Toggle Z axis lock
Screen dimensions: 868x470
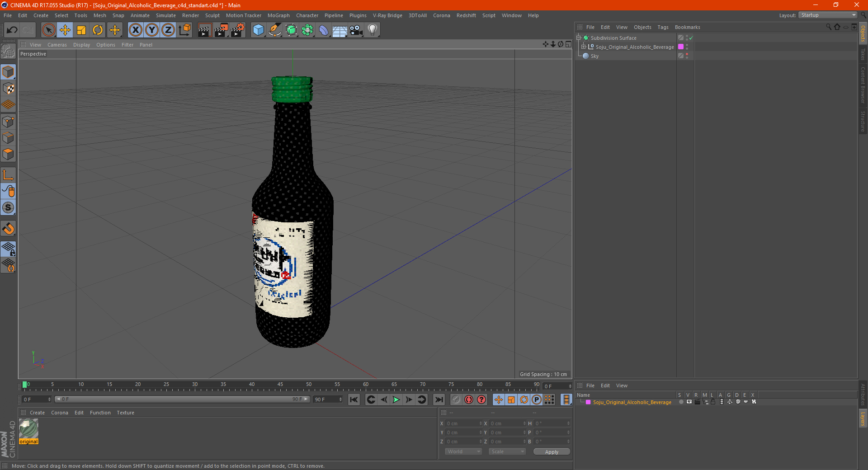coord(168,30)
